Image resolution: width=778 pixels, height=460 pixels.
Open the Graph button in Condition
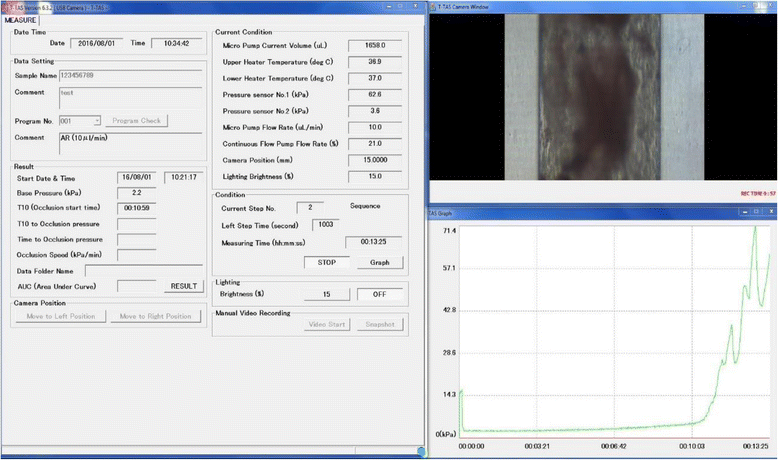pyautogui.click(x=380, y=263)
